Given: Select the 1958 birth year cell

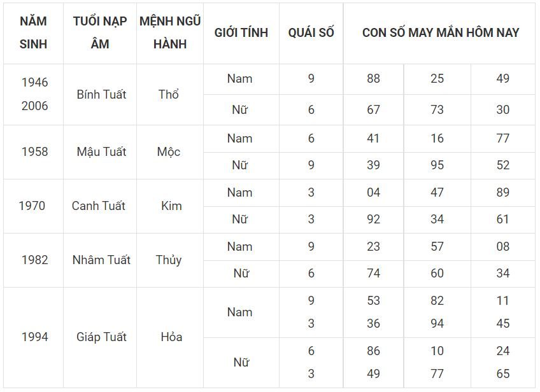Looking at the screenshot, I should click(34, 151).
